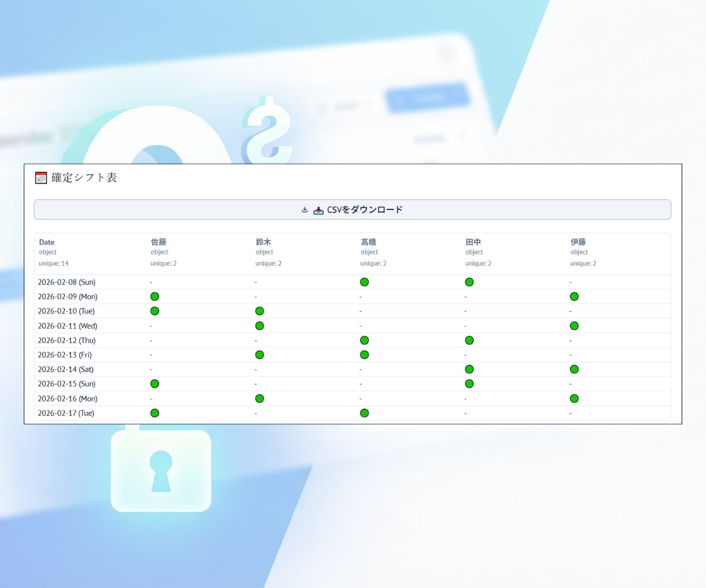
Task: Pick 伊藤's shift marker on 2026-02-16
Action: (574, 399)
